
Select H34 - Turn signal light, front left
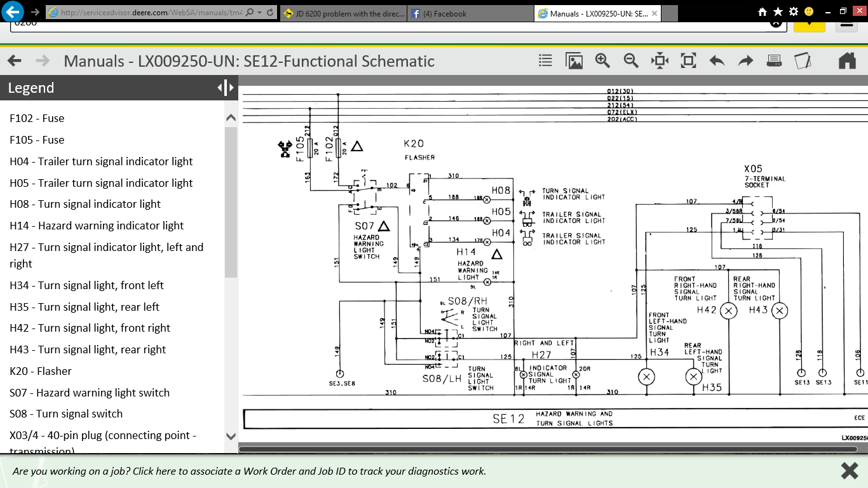tap(86, 285)
